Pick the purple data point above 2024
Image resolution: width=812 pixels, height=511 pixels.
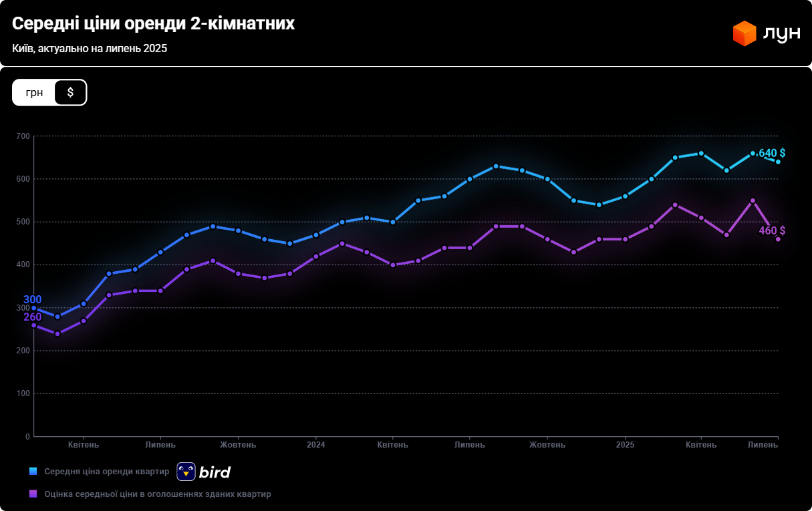[316, 257]
